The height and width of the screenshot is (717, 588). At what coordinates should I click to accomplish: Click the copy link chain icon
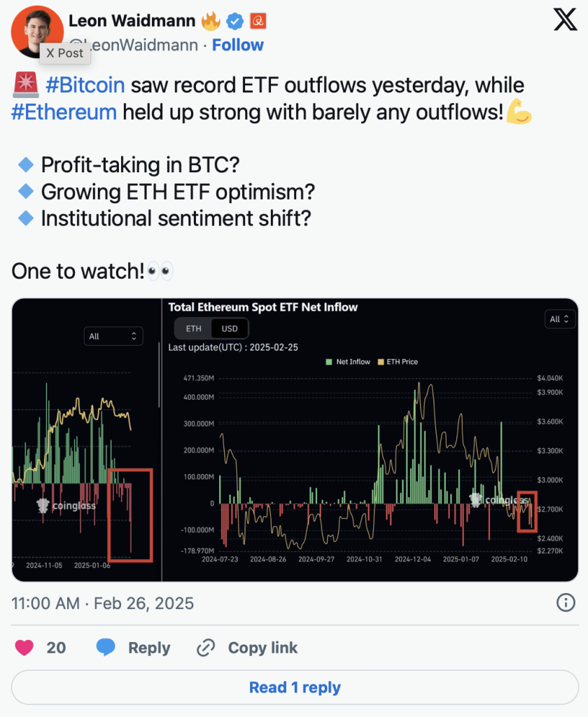coord(206,648)
